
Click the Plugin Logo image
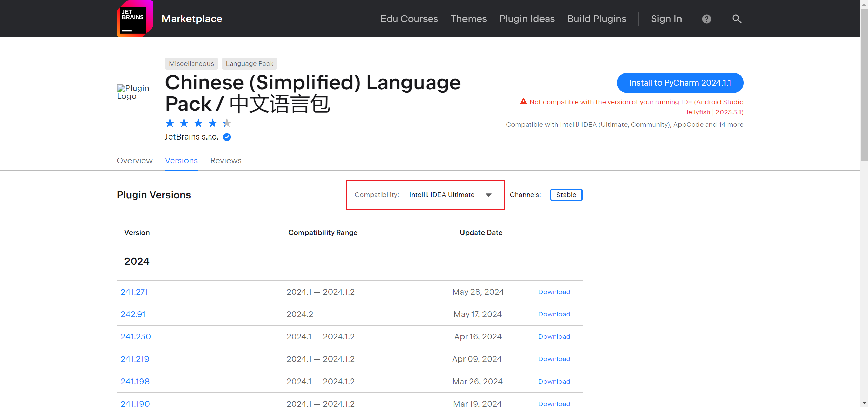pyautogui.click(x=133, y=92)
